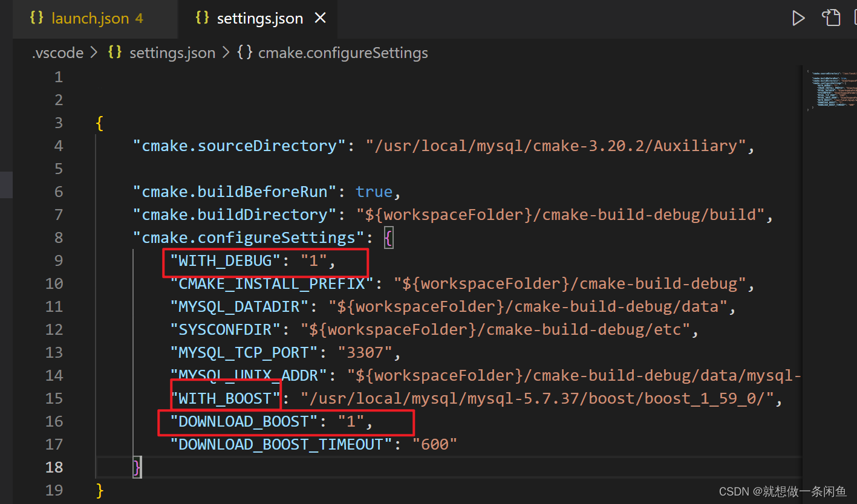Click the "600" timeout value
The image size is (857, 504).
point(434,444)
